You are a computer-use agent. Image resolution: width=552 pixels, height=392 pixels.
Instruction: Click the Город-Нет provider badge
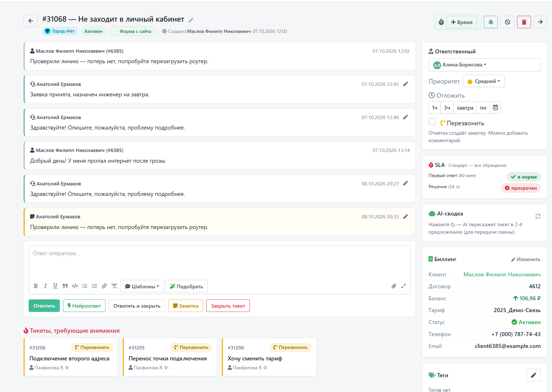click(60, 31)
